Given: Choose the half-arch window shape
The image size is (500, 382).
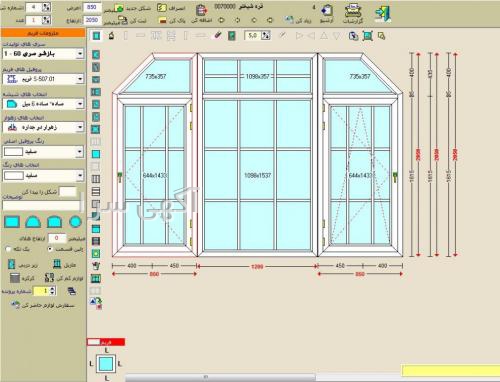Looking at the screenshot, I should 33,222.
